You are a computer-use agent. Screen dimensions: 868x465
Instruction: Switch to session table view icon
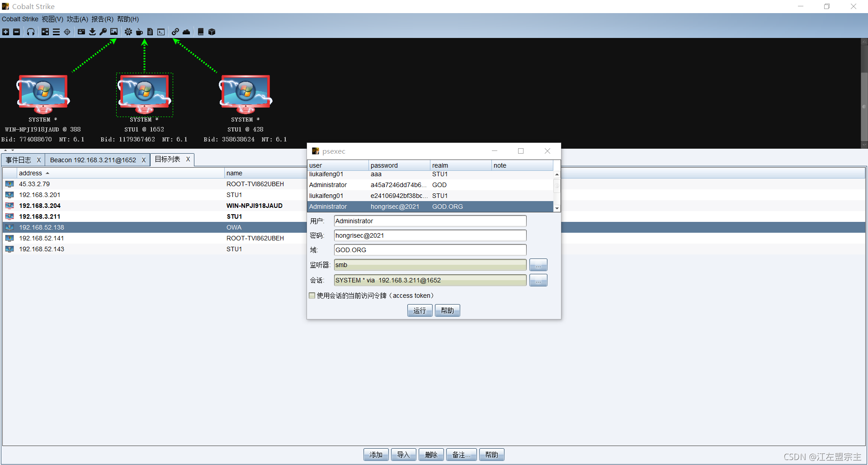point(56,32)
